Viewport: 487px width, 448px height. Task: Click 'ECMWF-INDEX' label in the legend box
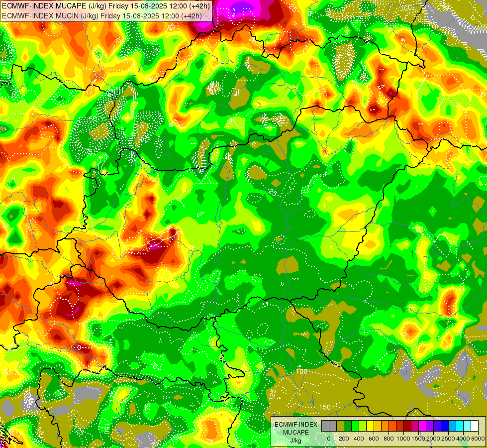(295, 425)
